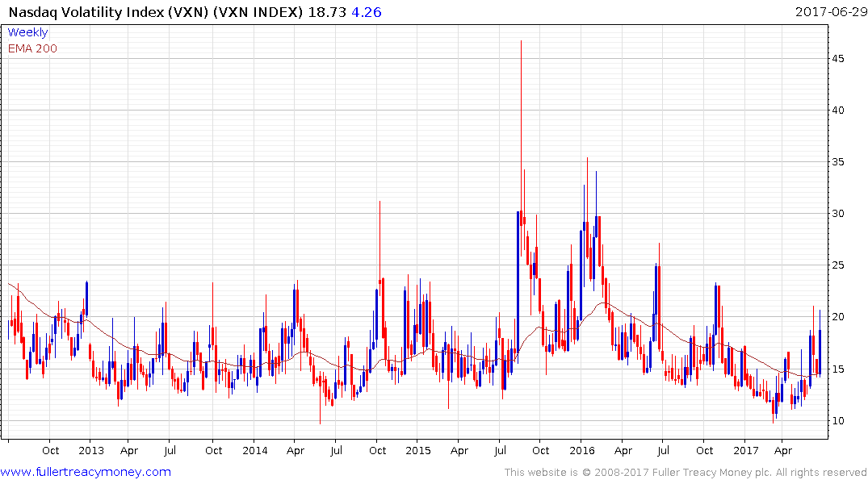
Task: Select the 18.73 last price value
Action: tap(327, 12)
